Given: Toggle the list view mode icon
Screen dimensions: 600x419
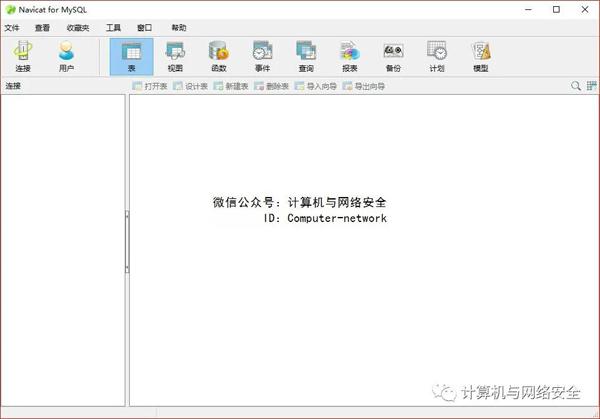Looking at the screenshot, I should pos(592,86).
